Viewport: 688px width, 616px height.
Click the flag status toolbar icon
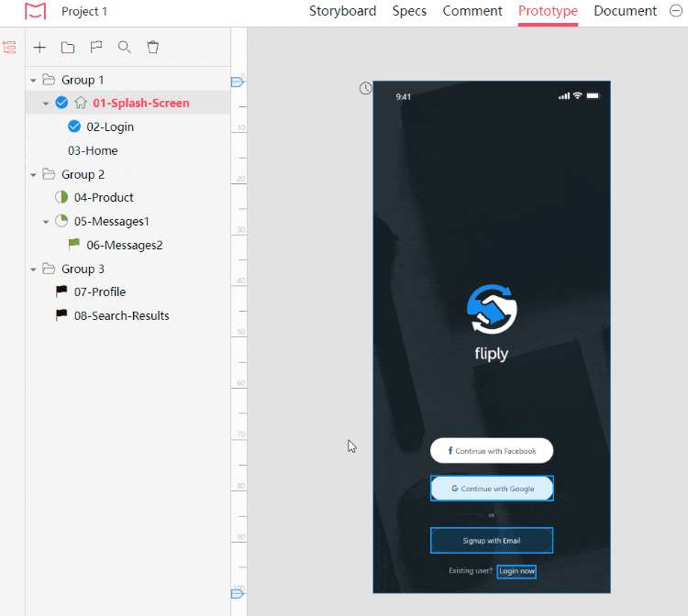pyautogui.click(x=96, y=47)
